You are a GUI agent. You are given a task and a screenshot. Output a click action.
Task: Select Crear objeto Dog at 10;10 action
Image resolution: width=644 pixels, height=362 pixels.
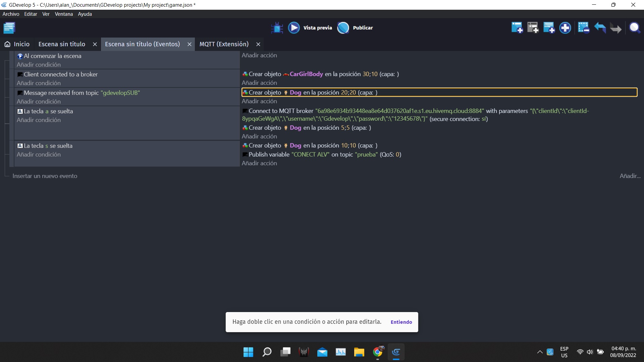click(310, 145)
